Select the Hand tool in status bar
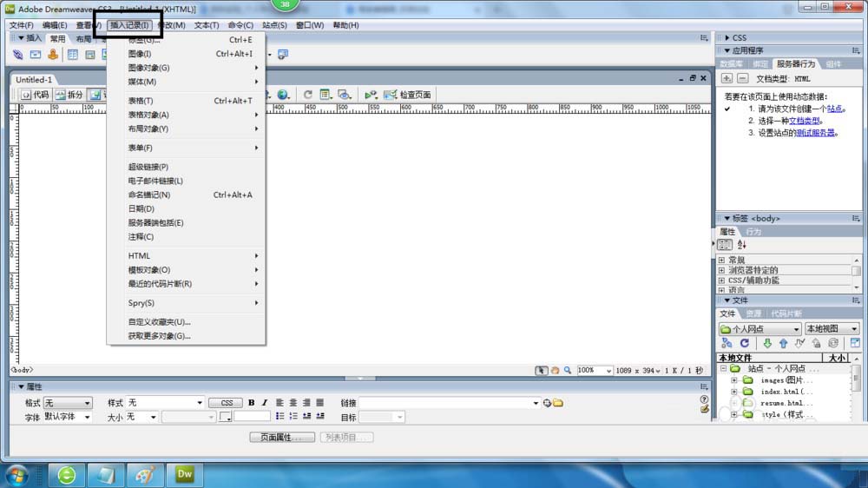The image size is (868, 488). point(555,370)
